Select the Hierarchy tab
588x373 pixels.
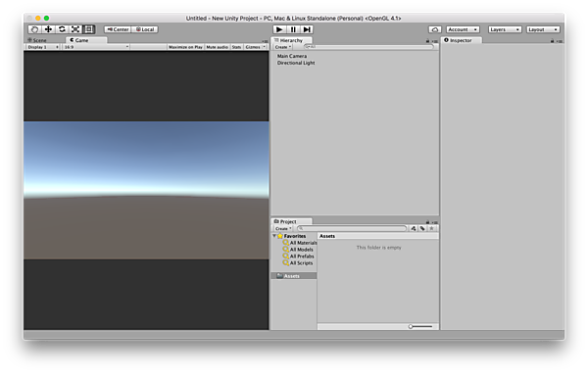pyautogui.click(x=291, y=40)
